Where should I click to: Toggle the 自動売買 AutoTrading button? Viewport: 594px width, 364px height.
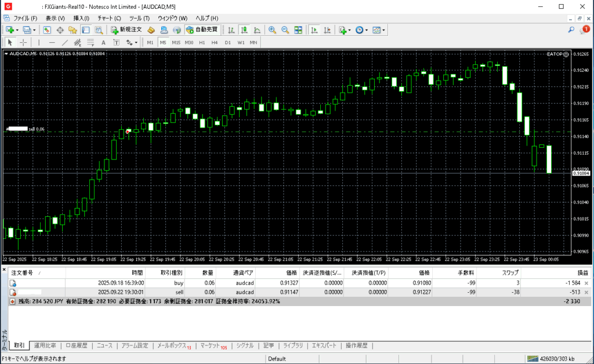pyautogui.click(x=202, y=30)
